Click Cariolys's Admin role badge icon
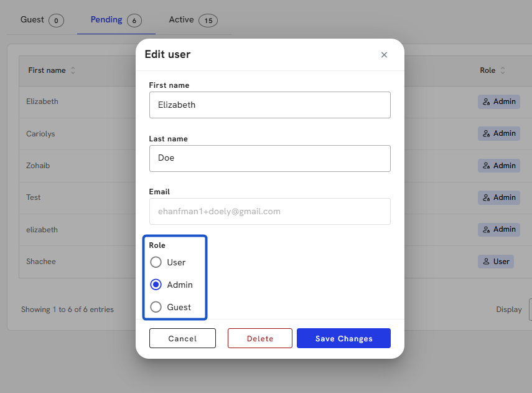Image resolution: width=532 pixels, height=393 pixels. (x=486, y=133)
